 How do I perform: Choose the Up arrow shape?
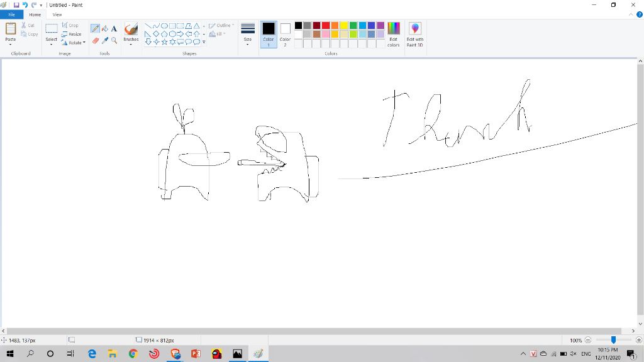click(197, 34)
